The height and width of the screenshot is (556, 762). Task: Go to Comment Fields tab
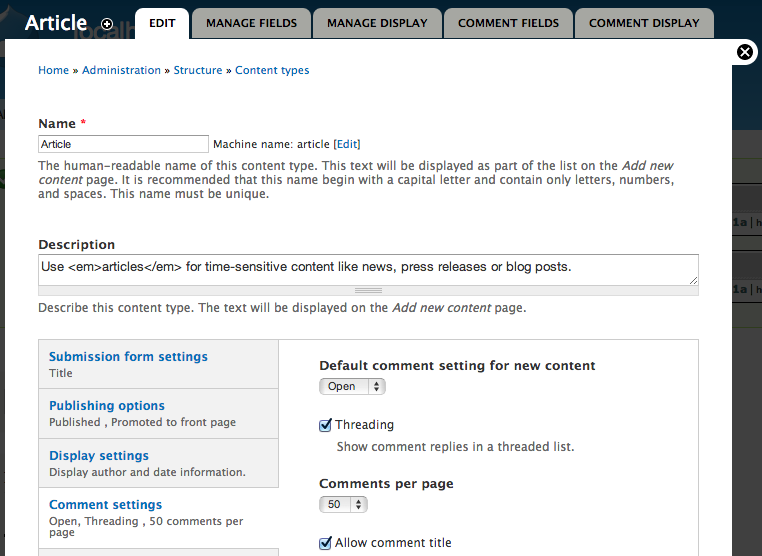(x=508, y=23)
